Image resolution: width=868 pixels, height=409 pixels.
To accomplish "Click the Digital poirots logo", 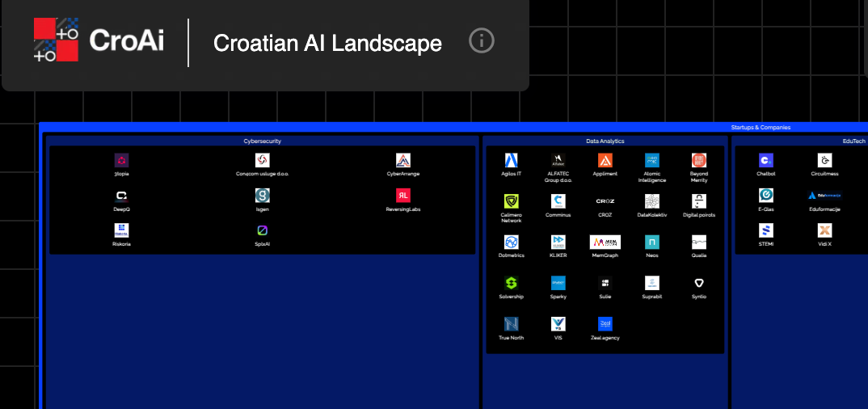I will (x=699, y=201).
